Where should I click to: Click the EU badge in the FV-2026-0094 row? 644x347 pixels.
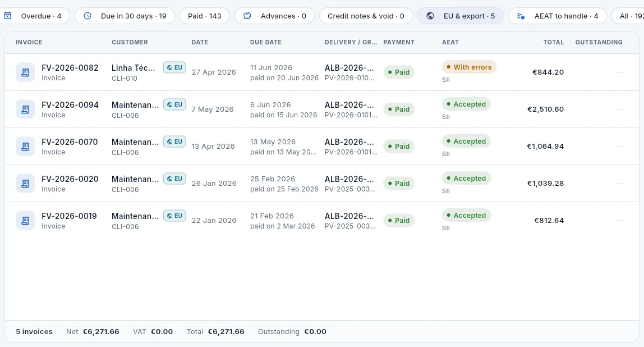pos(174,104)
